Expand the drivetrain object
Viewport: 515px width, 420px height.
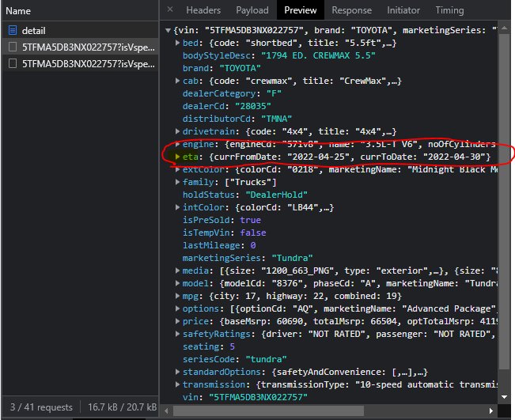pyautogui.click(x=177, y=131)
